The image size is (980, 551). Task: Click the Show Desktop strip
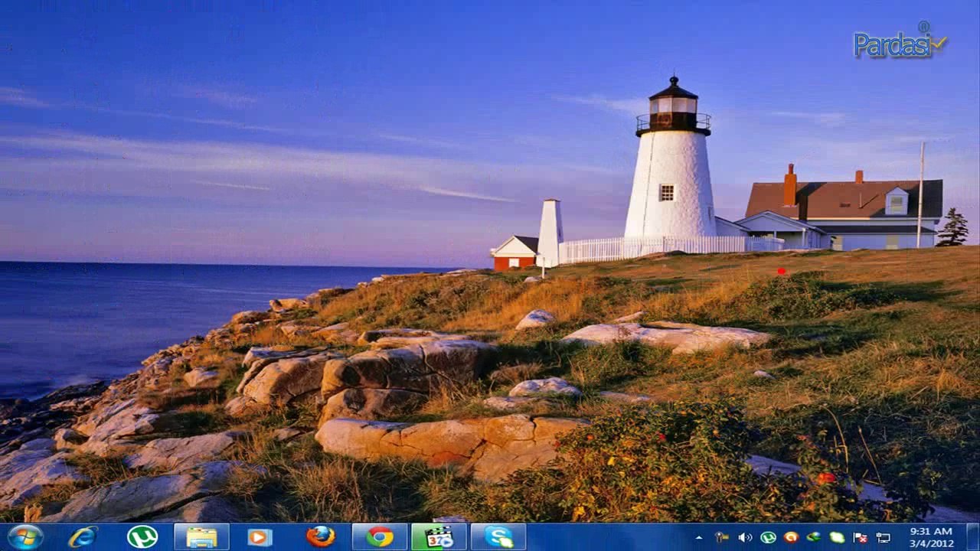pos(973,536)
